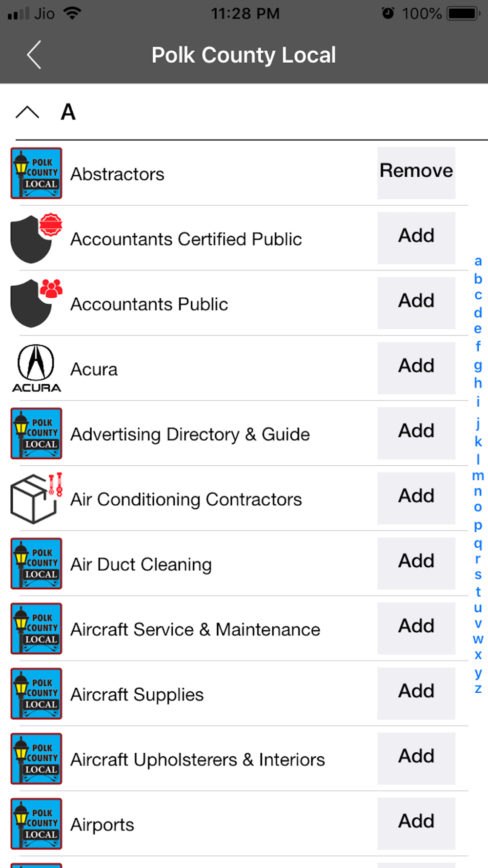Screen dimensions: 488x868
Task: Open Aircraft Upholsterers & Interiors entry
Action: coord(198,759)
